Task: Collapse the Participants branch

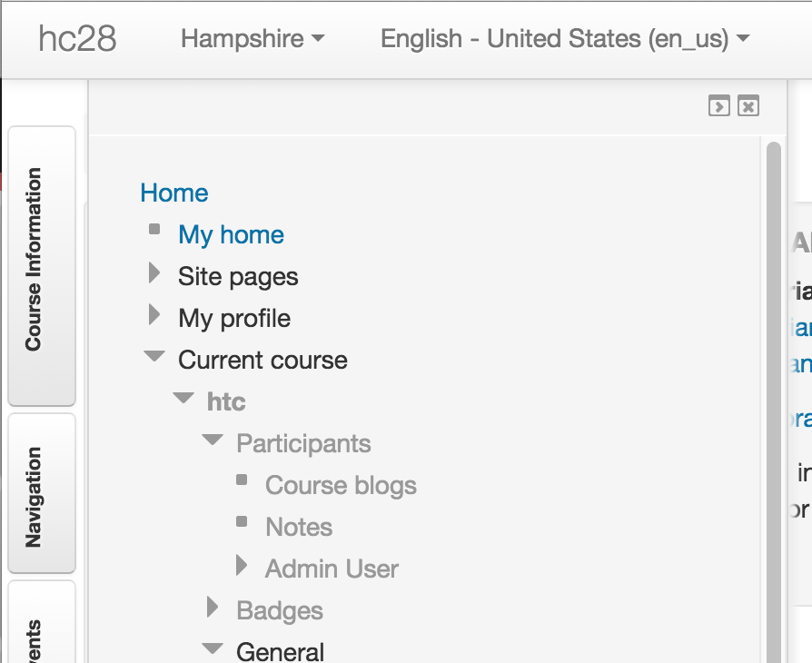Action: click(213, 440)
